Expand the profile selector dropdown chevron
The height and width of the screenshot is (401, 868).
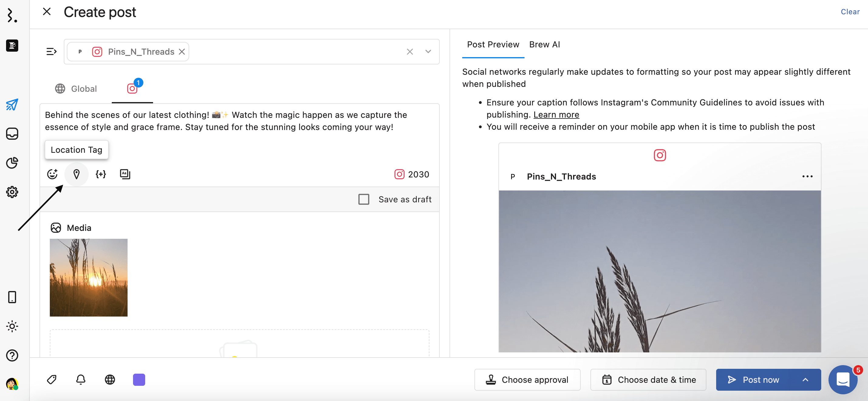coord(428,52)
